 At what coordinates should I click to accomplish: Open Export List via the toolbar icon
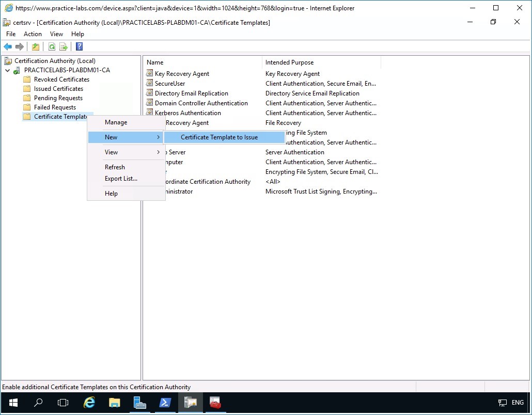[63, 46]
